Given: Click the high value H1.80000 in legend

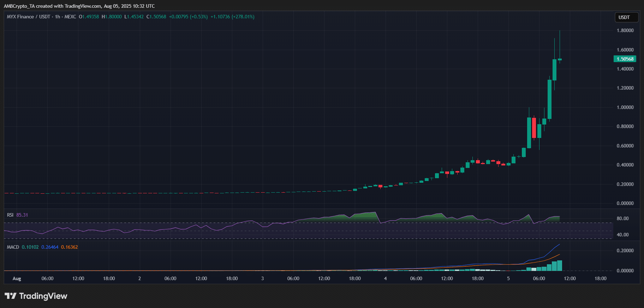Looking at the screenshot, I should click(112, 17).
